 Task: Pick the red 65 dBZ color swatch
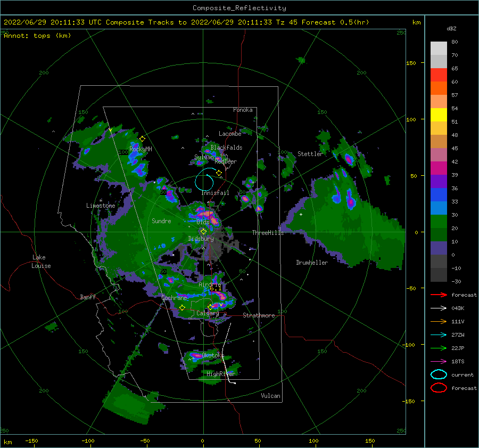pos(439,75)
